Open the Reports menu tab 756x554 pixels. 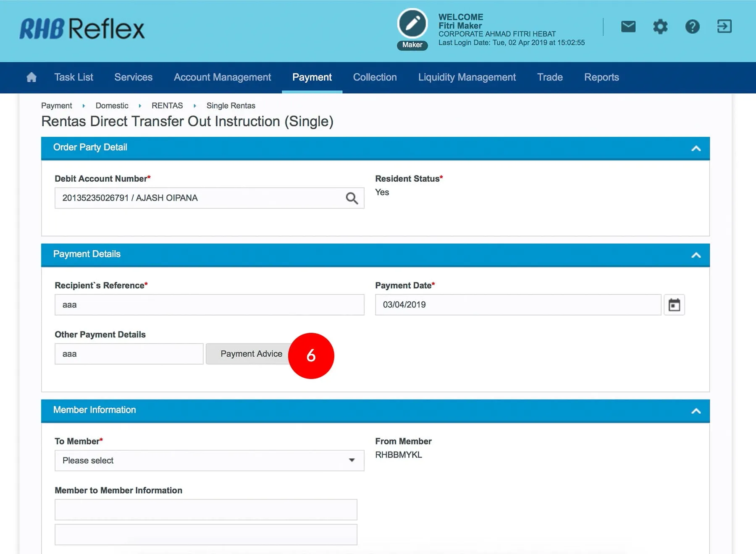(601, 77)
